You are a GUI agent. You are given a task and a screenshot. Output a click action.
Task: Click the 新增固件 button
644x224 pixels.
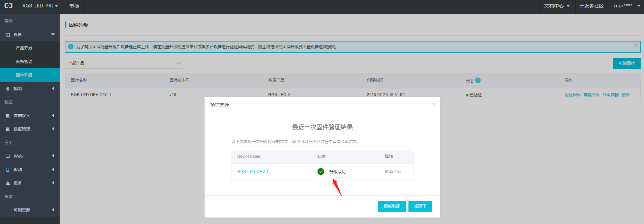pos(626,63)
